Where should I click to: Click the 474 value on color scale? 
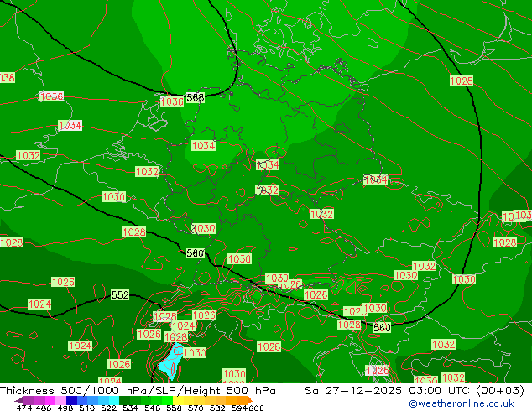(24, 408)
